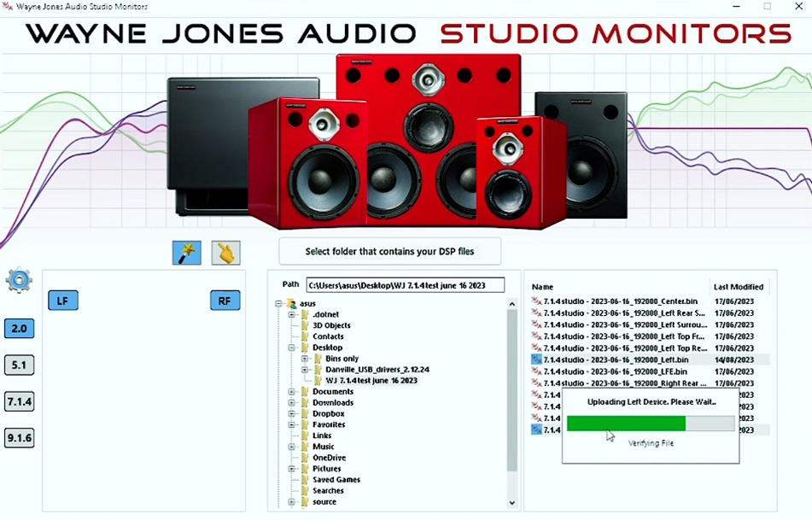Image resolution: width=812 pixels, height=520 pixels.
Task: Expand the Bins only folder
Action: tap(305, 359)
